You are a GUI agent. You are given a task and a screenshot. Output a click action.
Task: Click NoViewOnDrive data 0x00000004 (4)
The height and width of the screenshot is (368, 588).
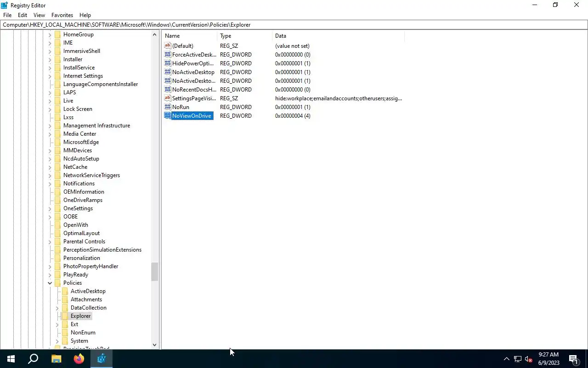click(293, 116)
